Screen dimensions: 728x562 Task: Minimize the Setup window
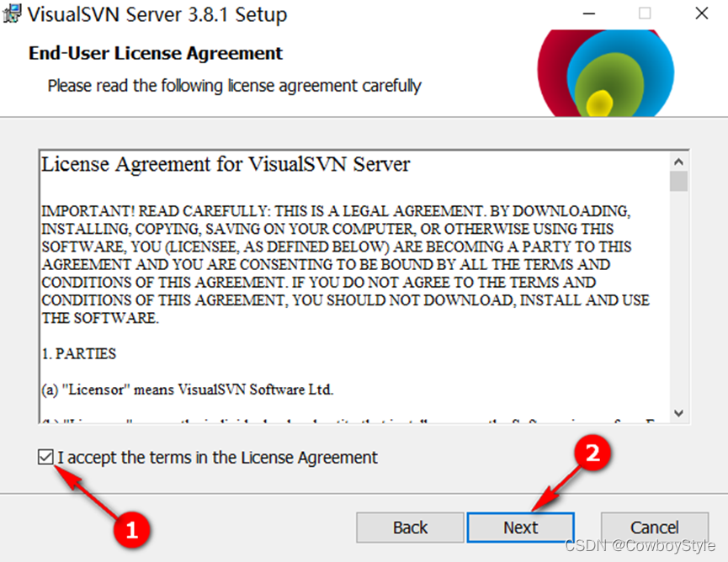tap(589, 13)
